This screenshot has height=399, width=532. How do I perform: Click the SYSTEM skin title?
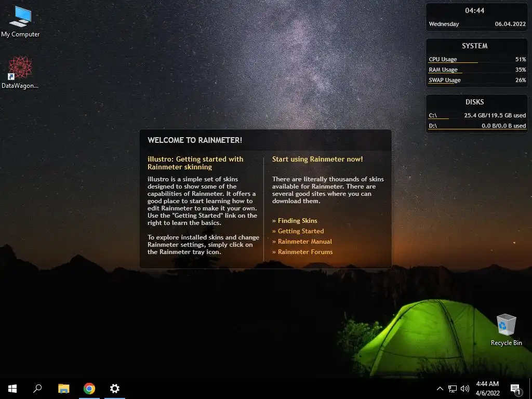[x=475, y=46]
